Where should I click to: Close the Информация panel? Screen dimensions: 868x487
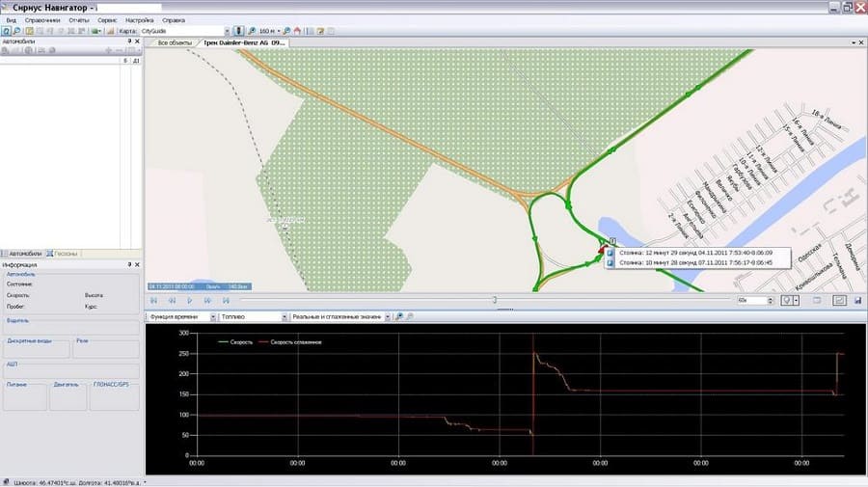137,264
